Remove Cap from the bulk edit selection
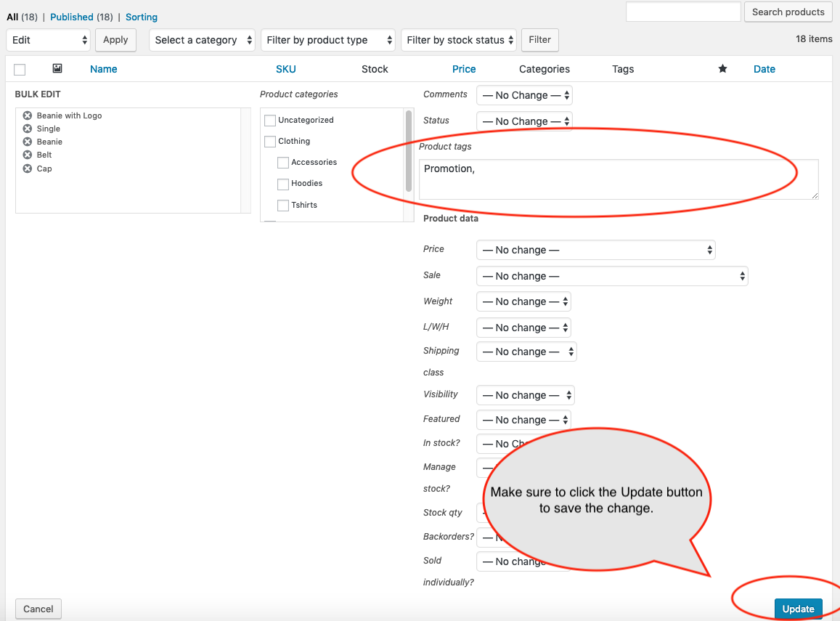This screenshot has height=621, width=840. click(x=27, y=169)
